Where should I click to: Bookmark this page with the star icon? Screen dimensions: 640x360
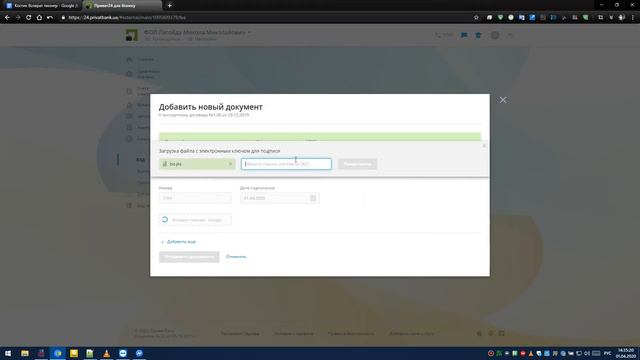(476, 18)
